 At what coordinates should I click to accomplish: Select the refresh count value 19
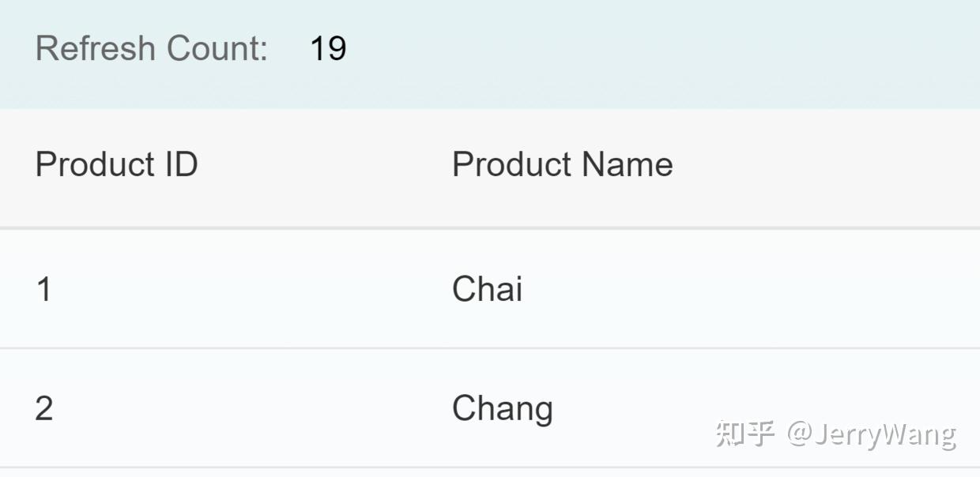click(328, 47)
